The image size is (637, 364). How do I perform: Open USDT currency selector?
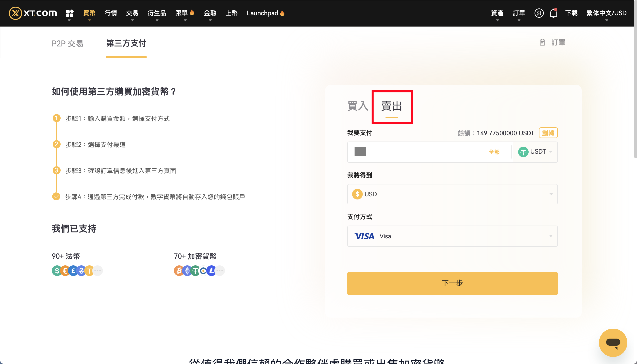point(535,152)
